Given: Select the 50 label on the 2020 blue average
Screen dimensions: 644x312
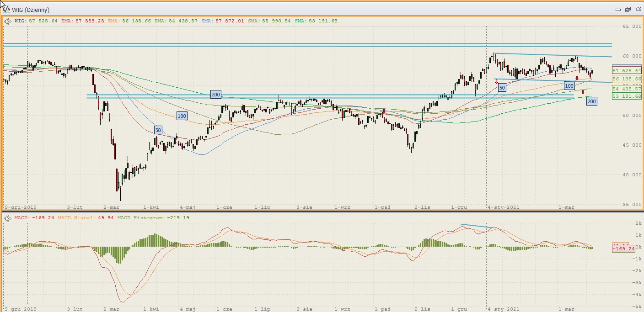Looking at the screenshot, I should tap(158, 130).
